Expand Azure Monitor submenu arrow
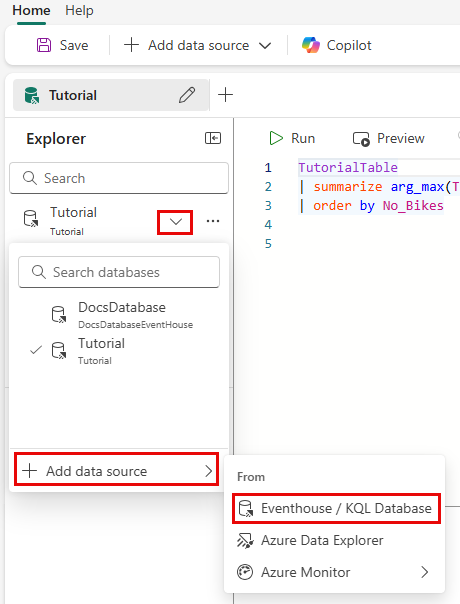Image resolution: width=460 pixels, height=604 pixels. [425, 572]
